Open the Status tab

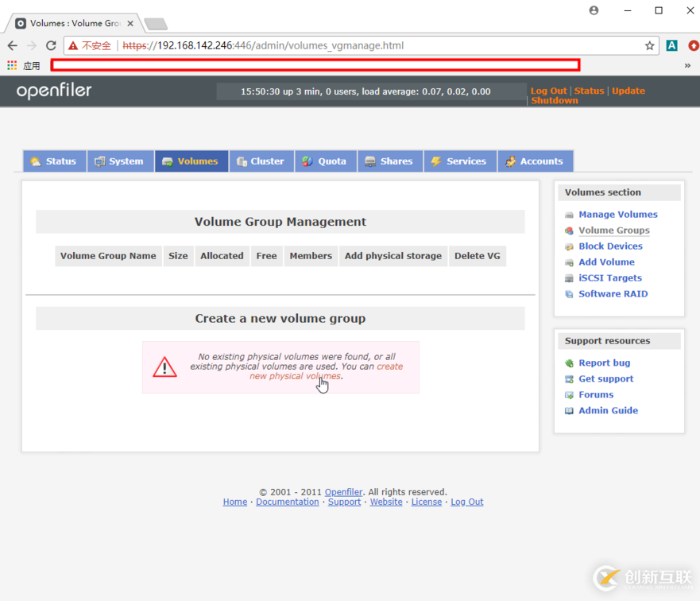(54, 161)
